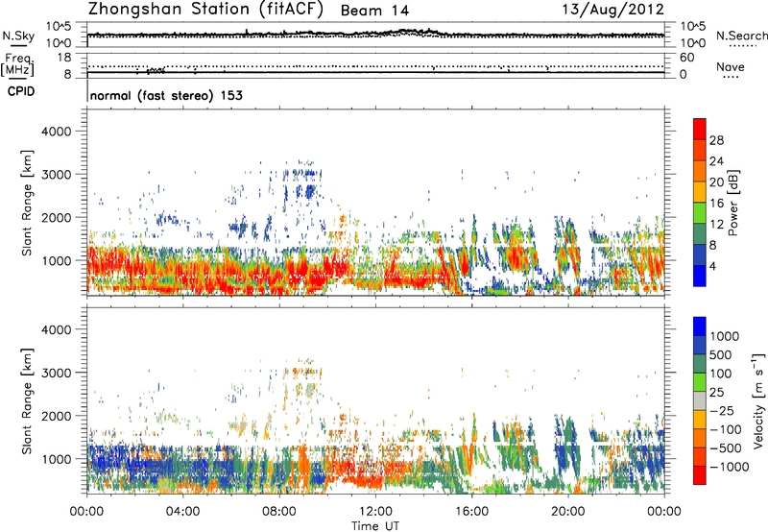Click the 12 label on Power colorbar
The height and width of the screenshot is (532, 768).
click(716, 225)
